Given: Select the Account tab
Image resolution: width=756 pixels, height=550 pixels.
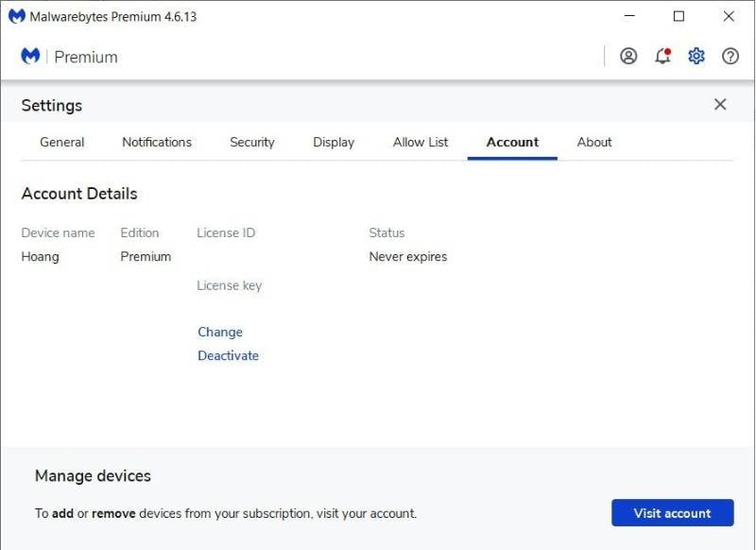Looking at the screenshot, I should click(512, 142).
